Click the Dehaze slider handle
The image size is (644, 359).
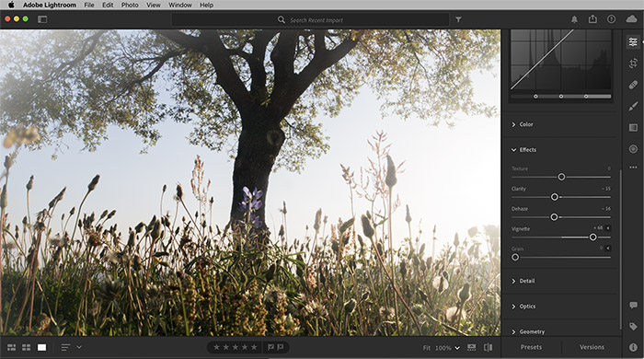554,217
